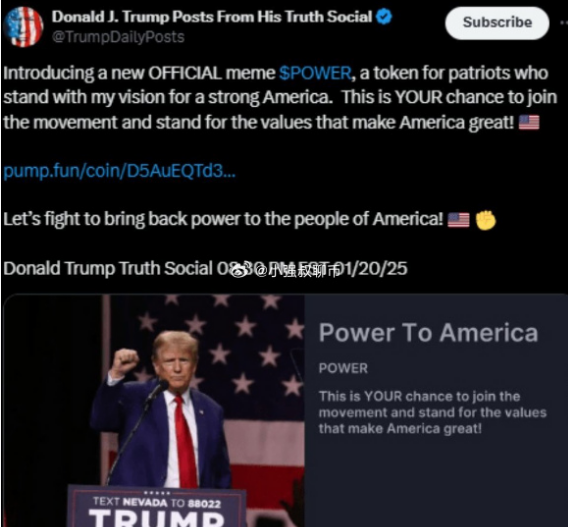Click the @TrumpDailyPosts handle

click(x=118, y=37)
